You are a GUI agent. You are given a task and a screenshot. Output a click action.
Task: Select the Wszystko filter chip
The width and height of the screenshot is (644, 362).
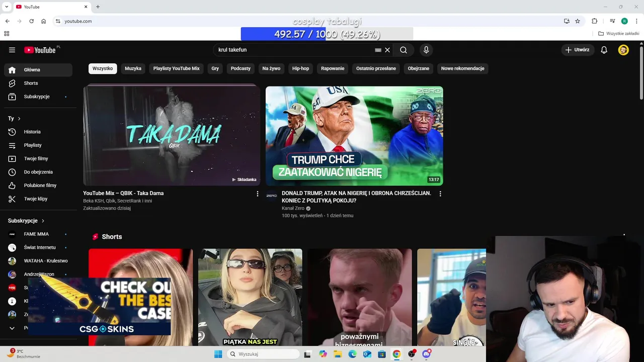(103, 68)
